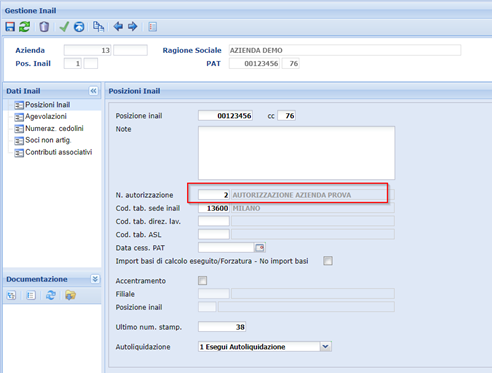Click the Pos. Inail field with 1

point(73,63)
